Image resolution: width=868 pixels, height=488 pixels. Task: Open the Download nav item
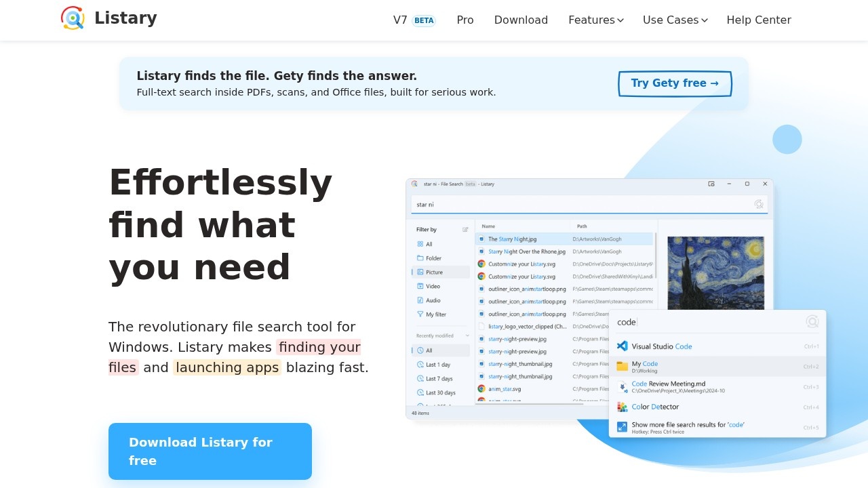coord(521,20)
